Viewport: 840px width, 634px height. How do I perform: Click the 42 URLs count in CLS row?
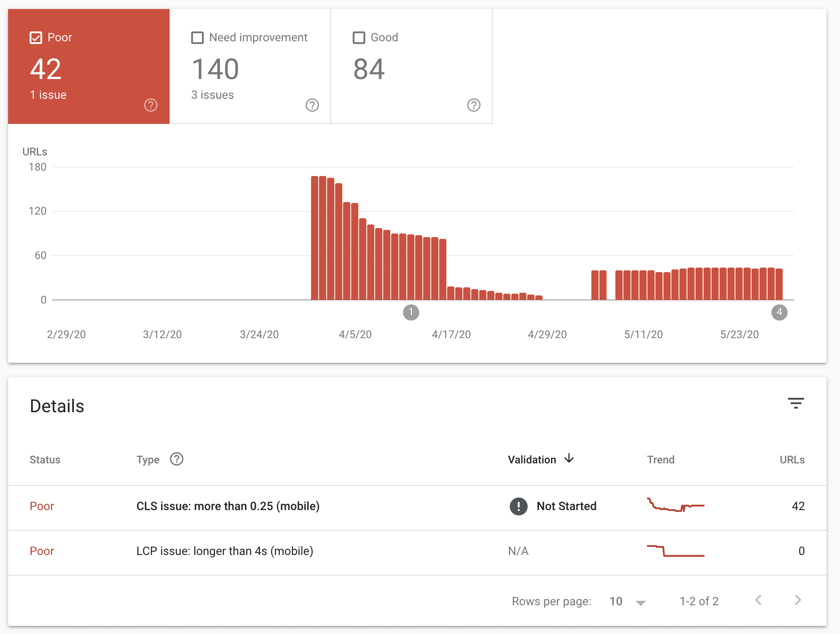click(798, 506)
